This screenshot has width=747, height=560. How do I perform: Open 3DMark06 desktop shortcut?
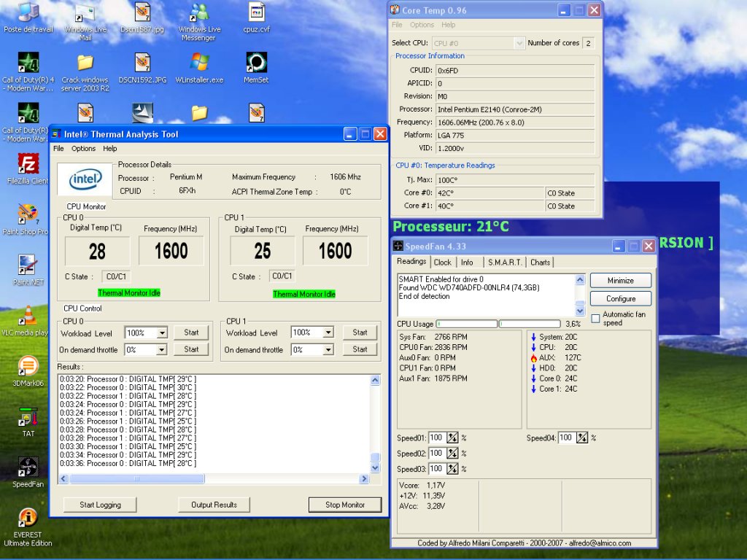pyautogui.click(x=28, y=371)
